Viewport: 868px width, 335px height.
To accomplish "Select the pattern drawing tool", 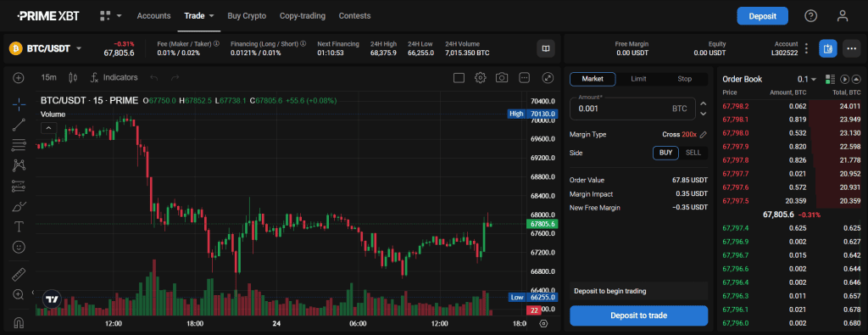I will coord(19,165).
